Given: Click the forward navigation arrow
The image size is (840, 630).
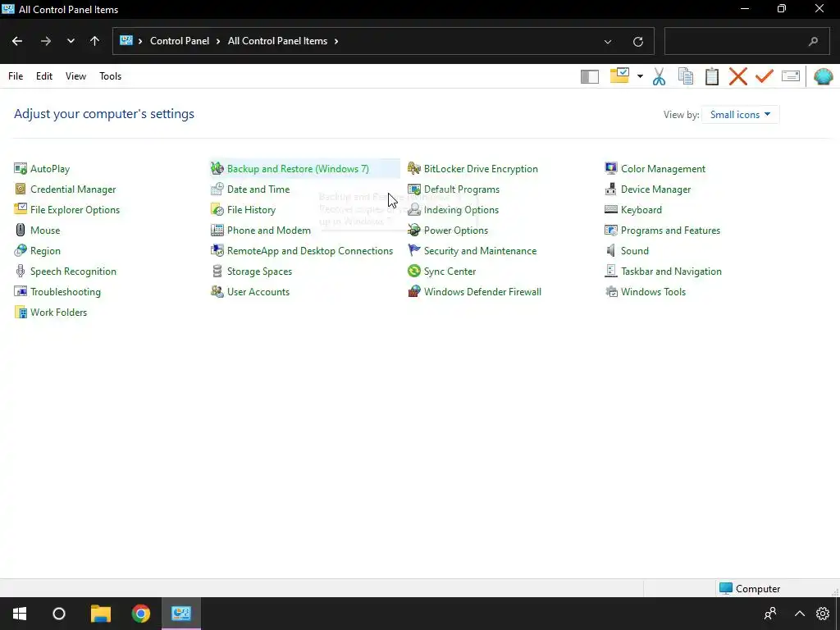Looking at the screenshot, I should pos(46,41).
